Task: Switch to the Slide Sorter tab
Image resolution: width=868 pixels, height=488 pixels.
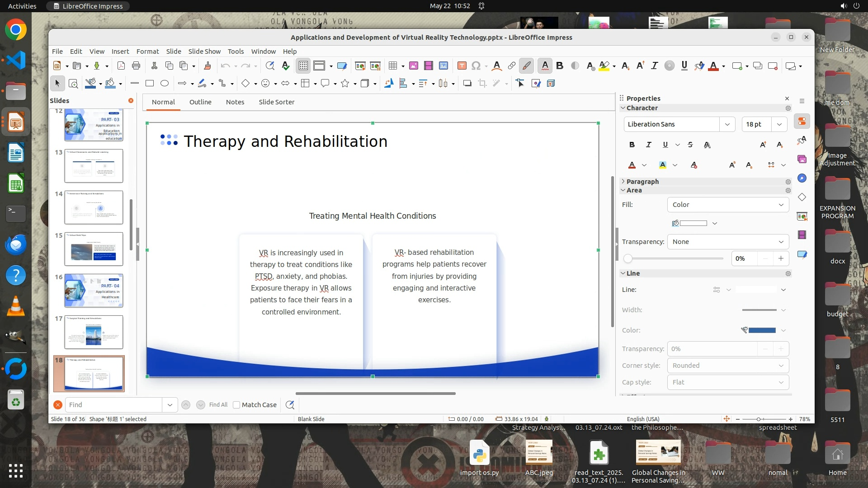Action: click(x=276, y=102)
